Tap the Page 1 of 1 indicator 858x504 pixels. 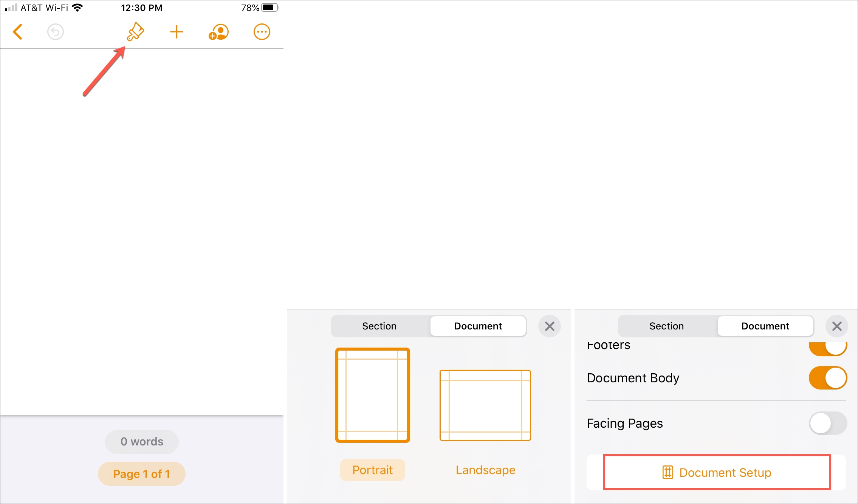(142, 474)
